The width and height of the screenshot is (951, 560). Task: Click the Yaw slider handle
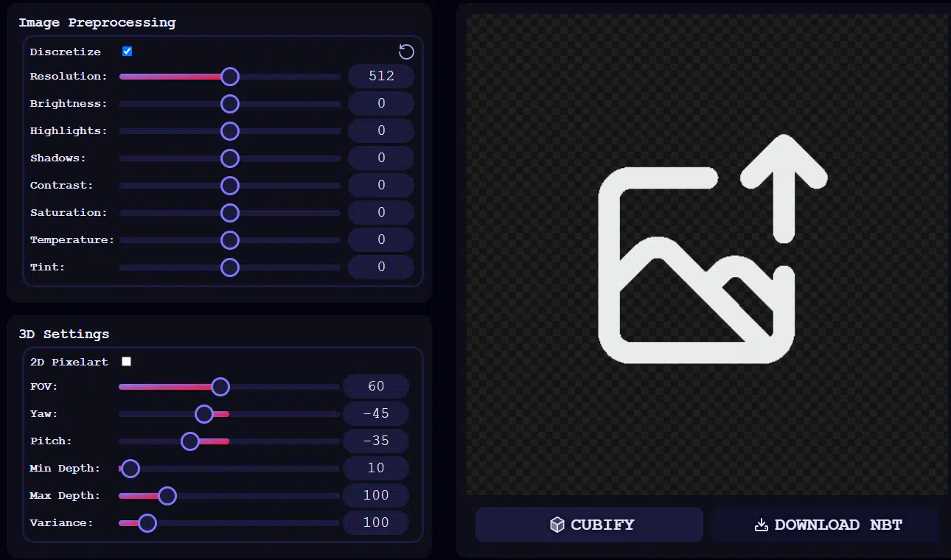coord(204,414)
